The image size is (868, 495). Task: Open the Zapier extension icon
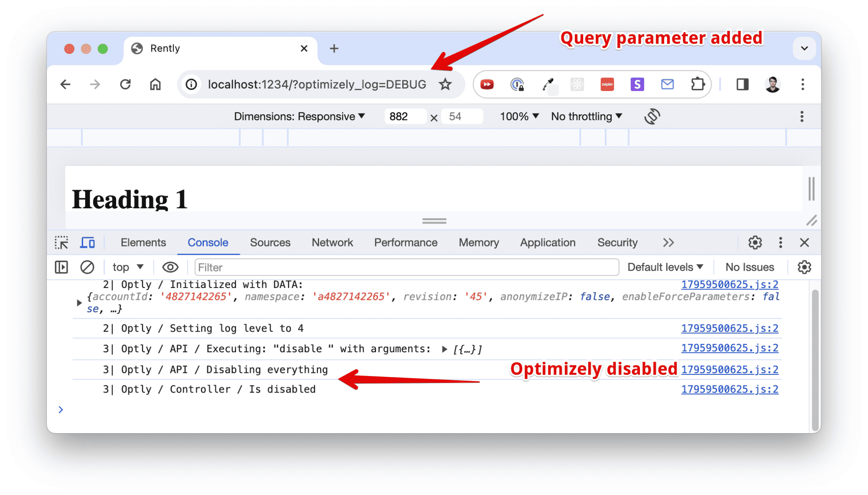coord(606,84)
